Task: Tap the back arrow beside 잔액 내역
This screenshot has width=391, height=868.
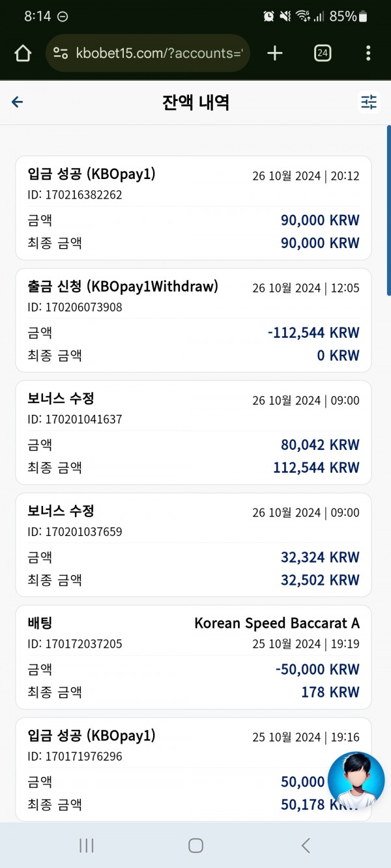Action: pos(18,102)
